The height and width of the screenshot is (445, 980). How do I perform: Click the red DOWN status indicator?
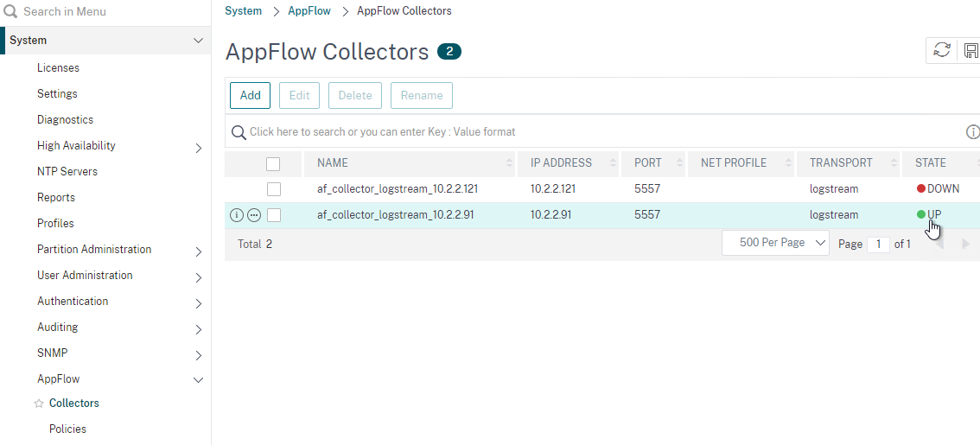point(921,188)
